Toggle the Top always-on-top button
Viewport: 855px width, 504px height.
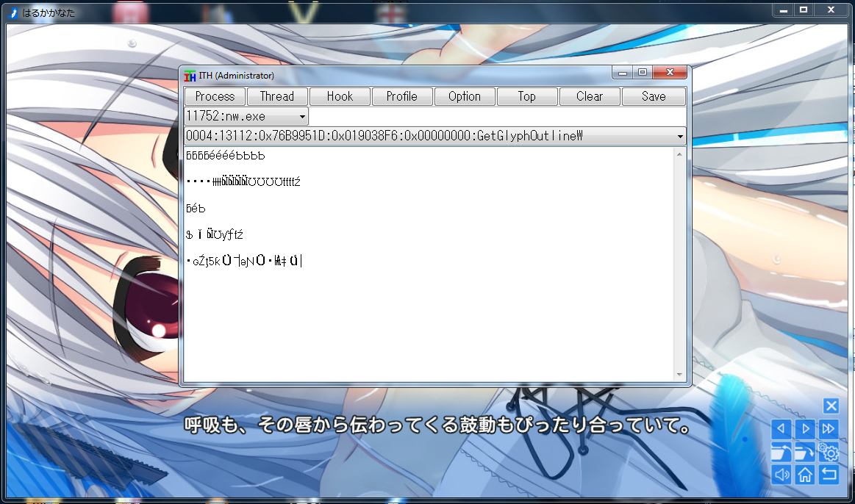click(526, 96)
